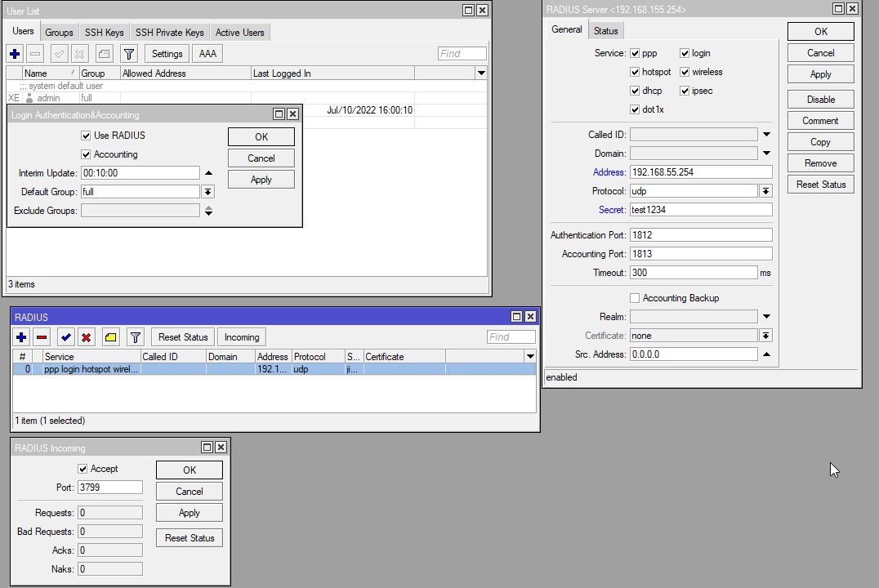Enable the Accounting Backup checkbox

pyautogui.click(x=635, y=298)
